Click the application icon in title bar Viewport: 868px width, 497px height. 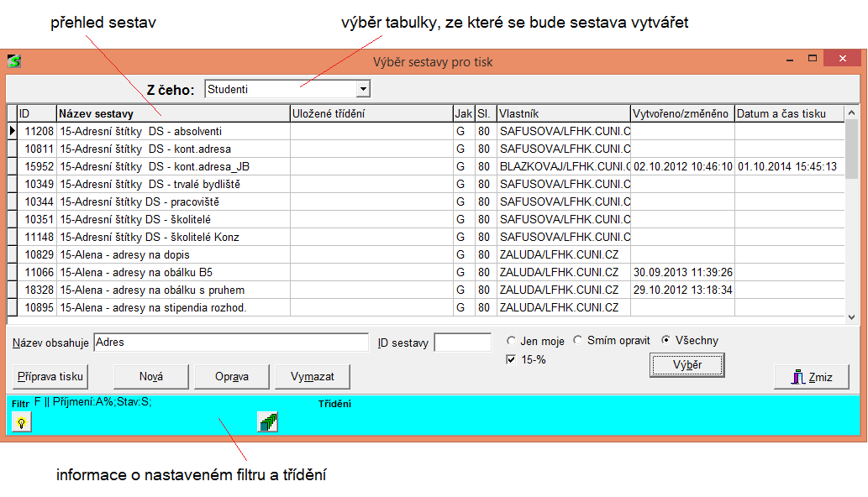tap(13, 61)
